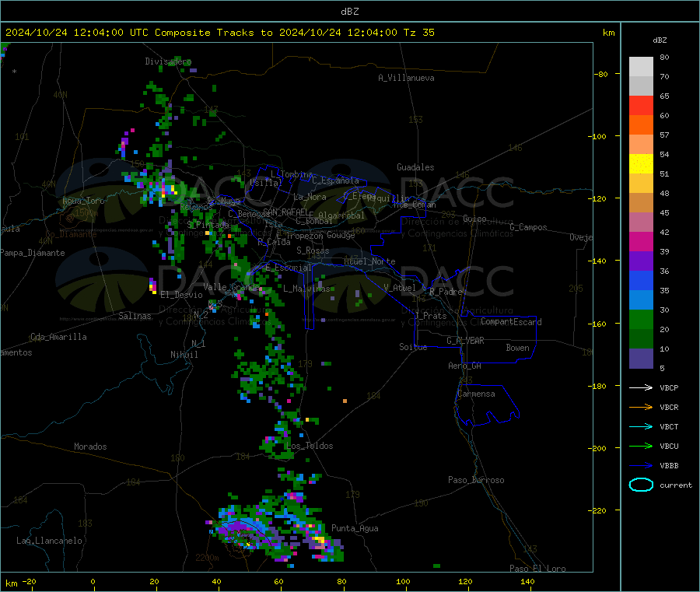Click the 'Paso_Barroso' map label

click(x=476, y=480)
